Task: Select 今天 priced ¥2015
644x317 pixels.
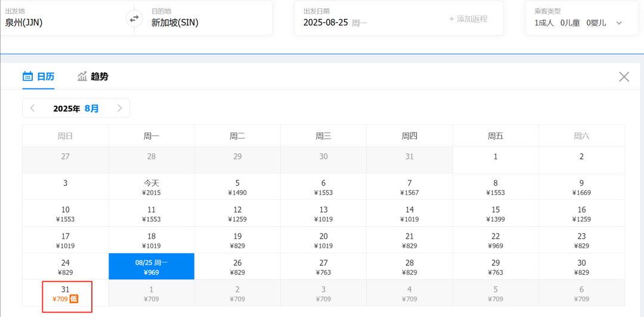Action: (151, 187)
